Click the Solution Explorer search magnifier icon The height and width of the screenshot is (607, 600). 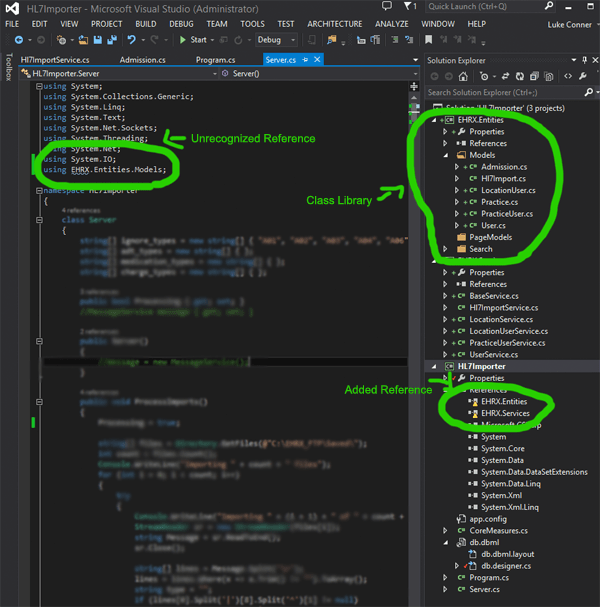(588, 92)
